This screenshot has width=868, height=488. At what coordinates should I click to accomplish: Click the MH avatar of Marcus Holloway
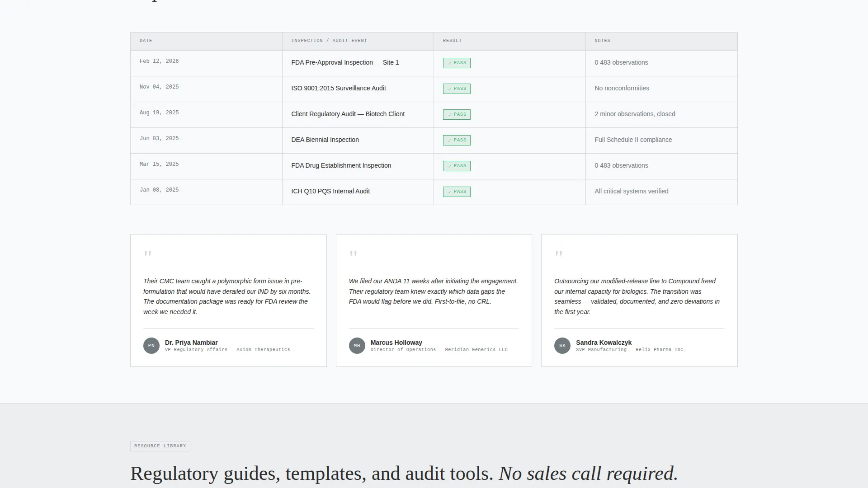(357, 346)
